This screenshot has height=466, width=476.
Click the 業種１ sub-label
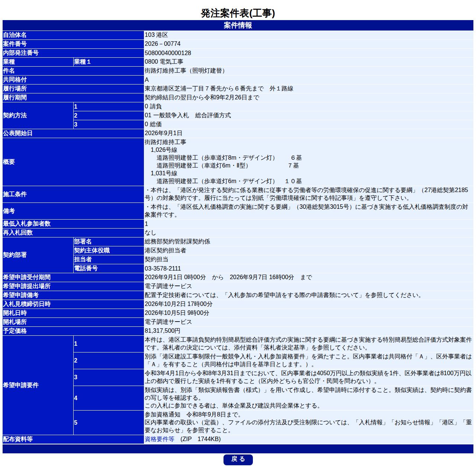tap(82, 62)
